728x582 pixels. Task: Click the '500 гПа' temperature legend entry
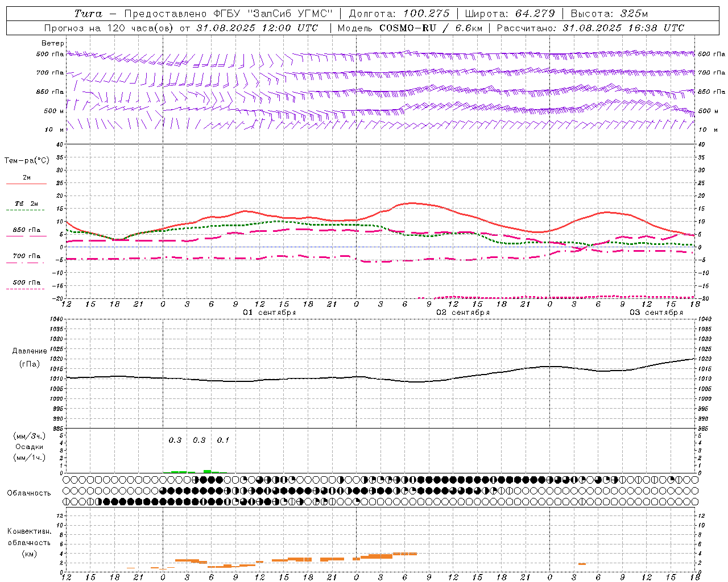point(27,282)
